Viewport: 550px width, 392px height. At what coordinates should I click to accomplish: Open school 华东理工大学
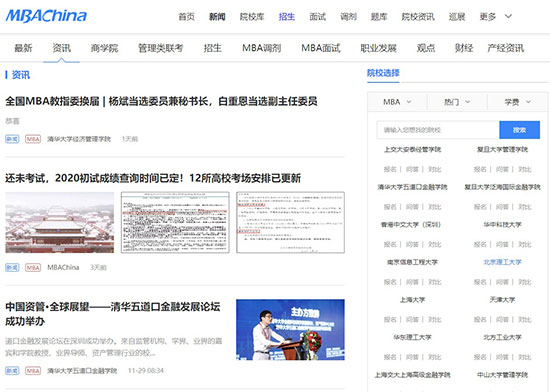(x=412, y=337)
